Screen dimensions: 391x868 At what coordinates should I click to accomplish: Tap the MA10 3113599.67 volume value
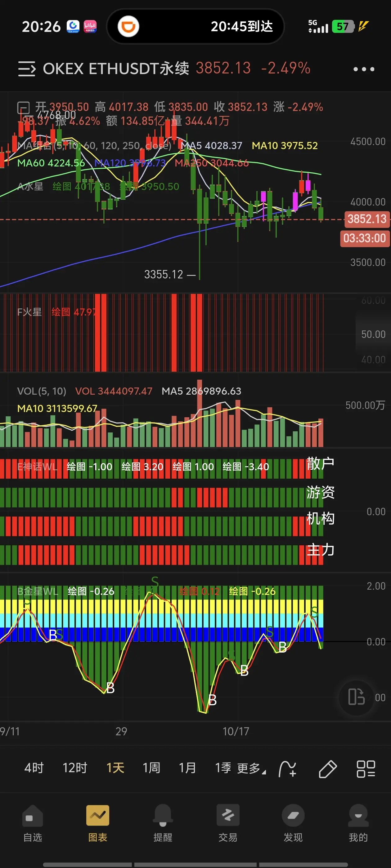pyautogui.click(x=57, y=408)
